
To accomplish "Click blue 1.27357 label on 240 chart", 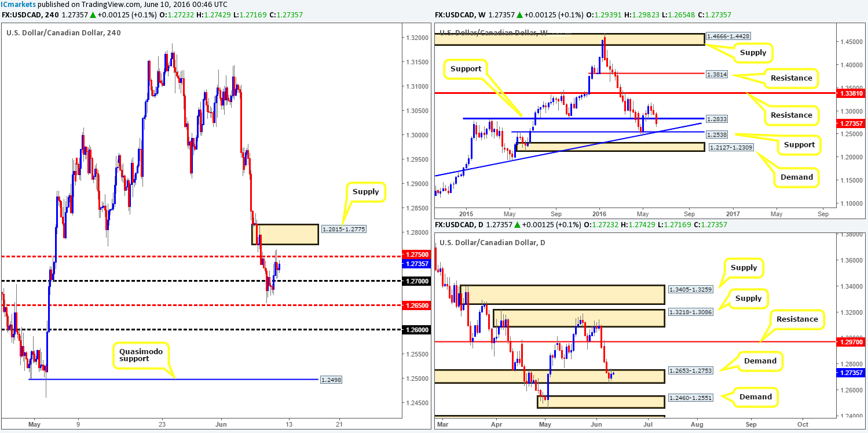I will [415, 263].
